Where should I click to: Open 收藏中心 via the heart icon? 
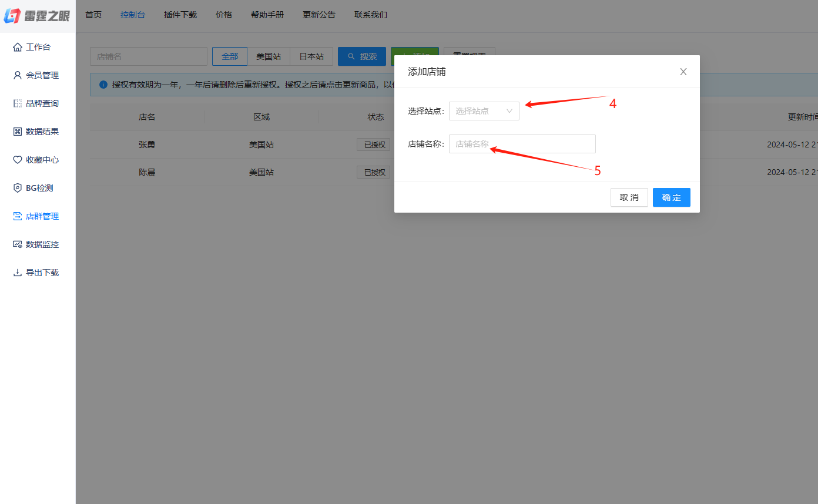(x=18, y=160)
